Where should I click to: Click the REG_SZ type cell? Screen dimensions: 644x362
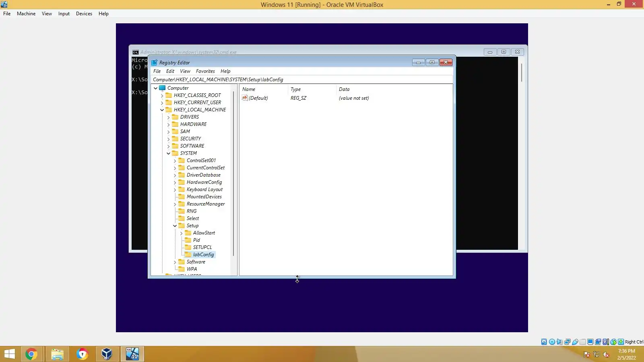298,98
